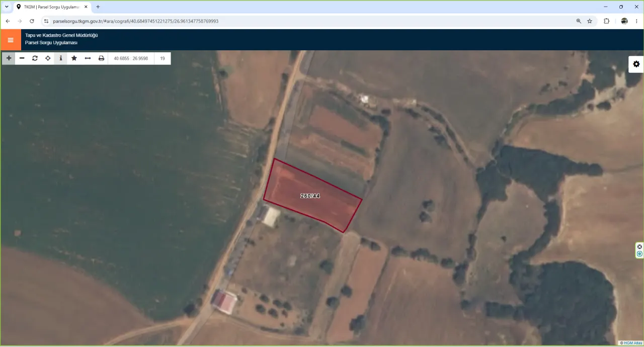Expand the tab search dropdown arrow
The image size is (644, 347).
(7, 7)
